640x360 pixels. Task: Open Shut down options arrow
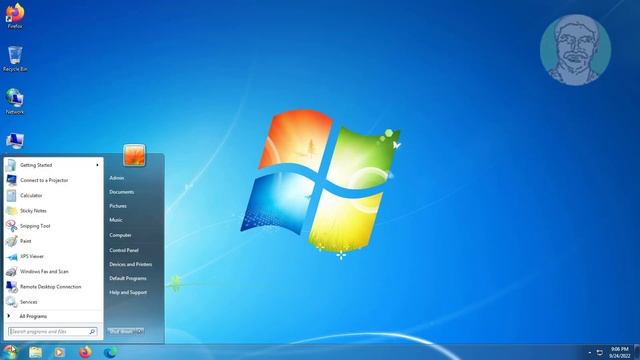[x=140, y=331]
